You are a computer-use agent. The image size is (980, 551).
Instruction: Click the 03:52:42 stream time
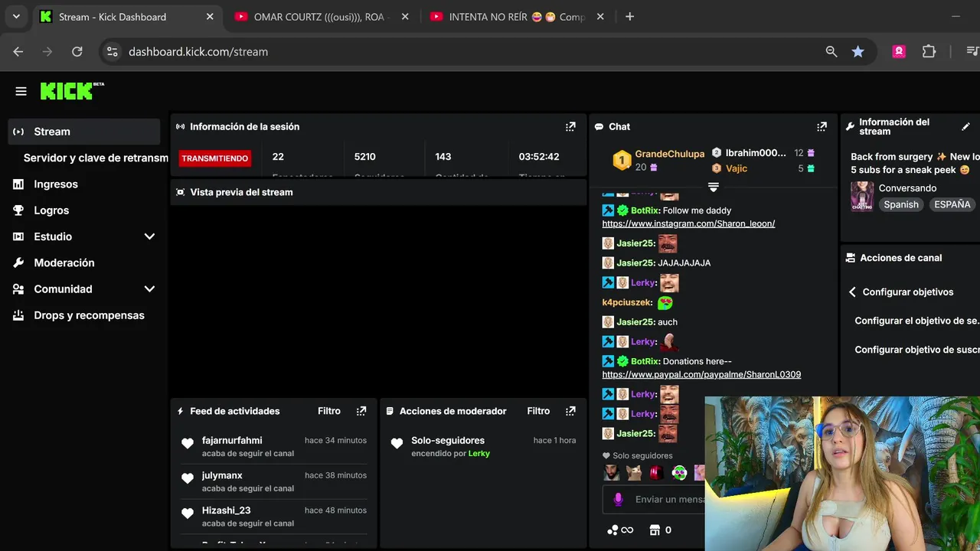pyautogui.click(x=539, y=157)
